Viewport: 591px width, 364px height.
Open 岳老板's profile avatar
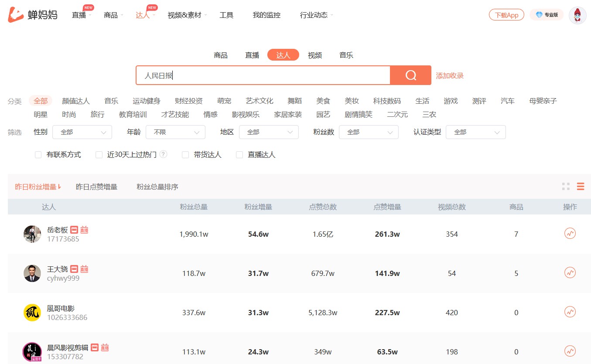(x=32, y=234)
